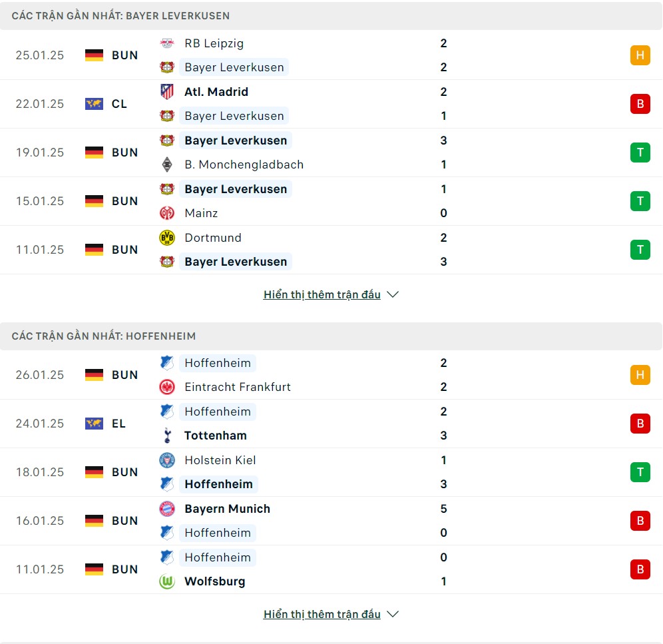Select the Tottenham team name
This screenshot has width=663, height=644.
pos(216,436)
